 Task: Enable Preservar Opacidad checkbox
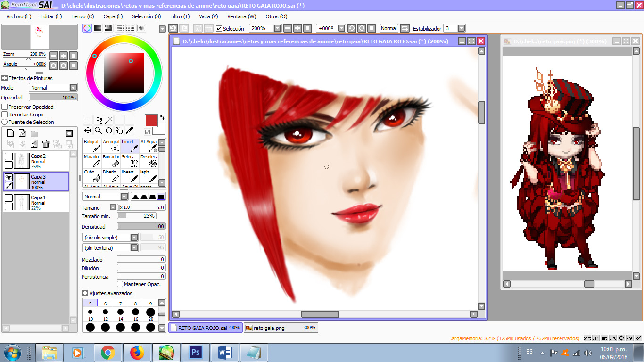5,107
